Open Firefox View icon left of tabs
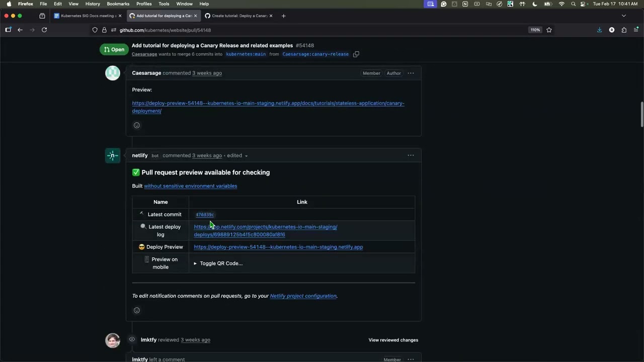644x362 pixels. (42, 16)
